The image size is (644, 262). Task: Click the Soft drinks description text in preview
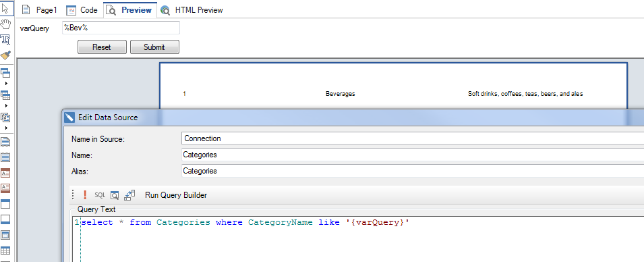[x=525, y=94]
